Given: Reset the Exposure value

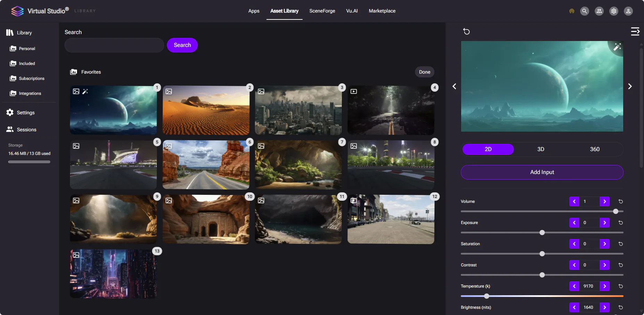Looking at the screenshot, I should (x=621, y=223).
